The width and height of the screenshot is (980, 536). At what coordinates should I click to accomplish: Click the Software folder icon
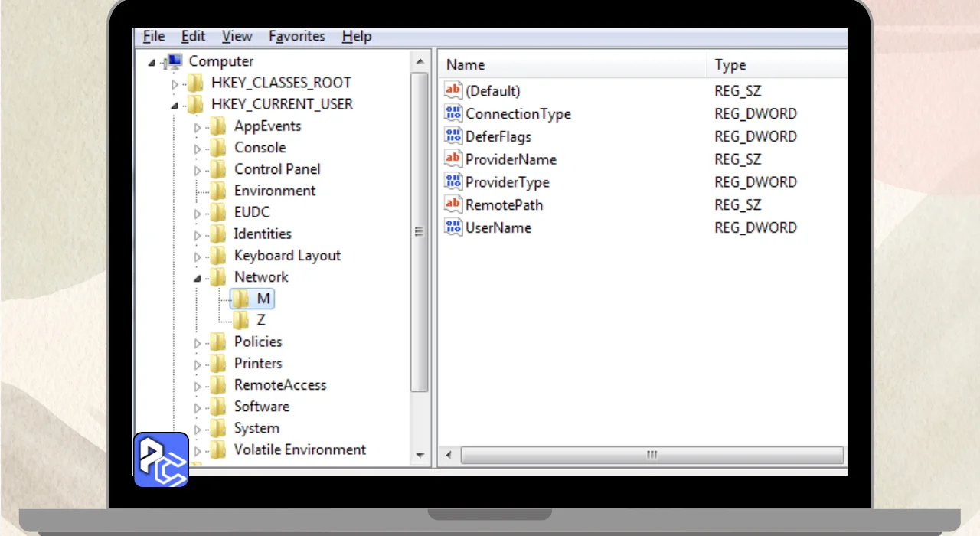tap(218, 407)
